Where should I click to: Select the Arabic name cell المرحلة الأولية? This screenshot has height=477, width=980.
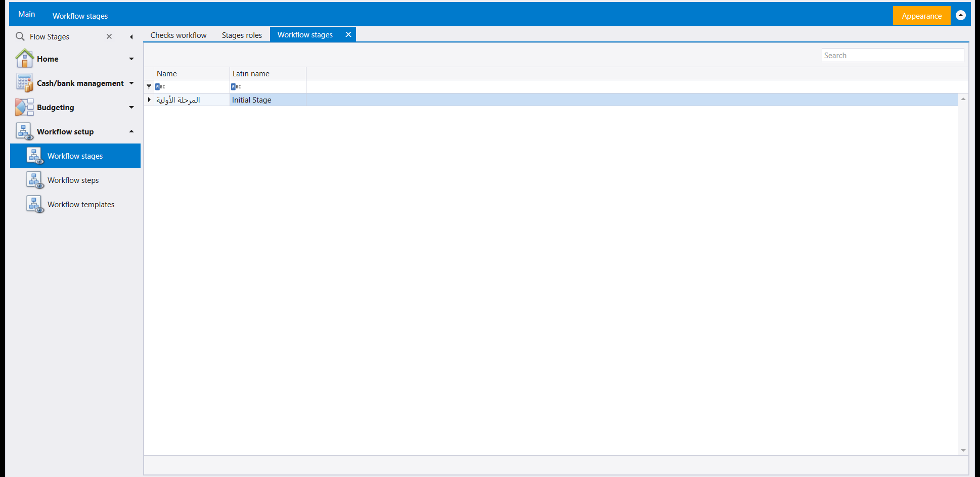192,100
